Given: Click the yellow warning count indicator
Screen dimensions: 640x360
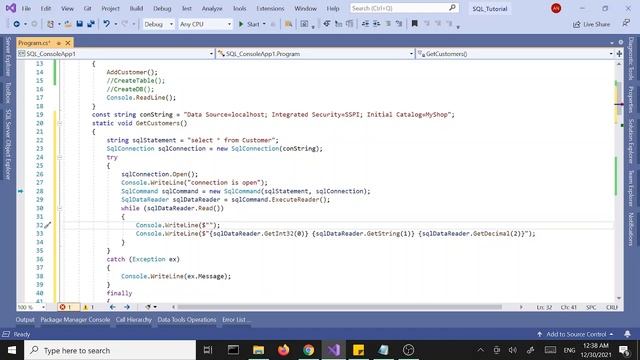Looking at the screenshot, I should click(x=89, y=307).
